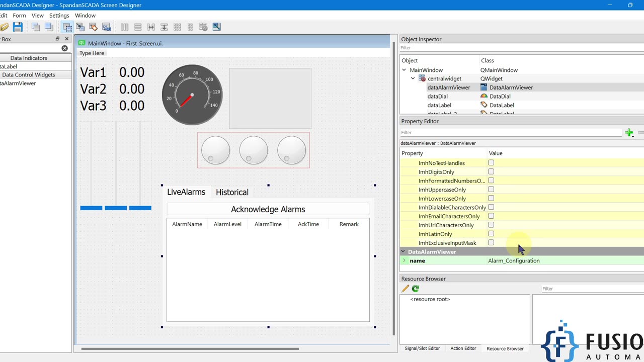Click green plus add dynamic property icon
The width and height of the screenshot is (644, 362).
click(x=629, y=133)
